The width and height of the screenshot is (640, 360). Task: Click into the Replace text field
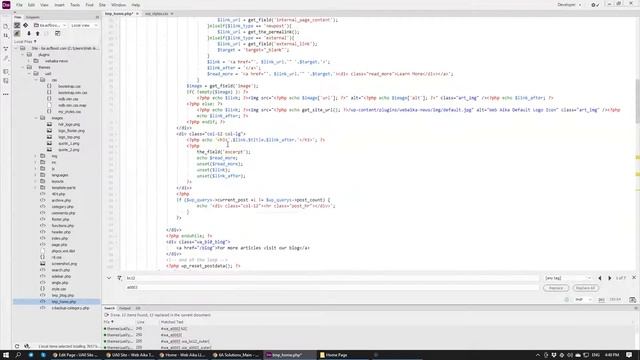point(332,287)
